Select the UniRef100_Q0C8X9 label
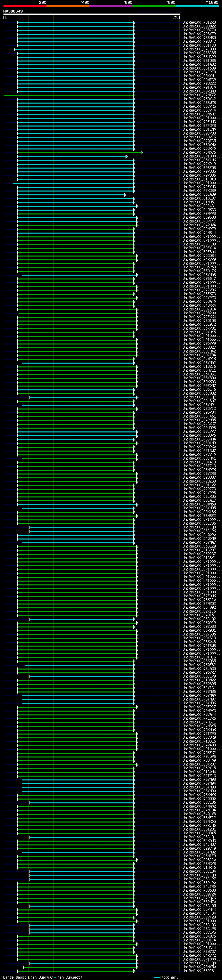 click(199, 737)
